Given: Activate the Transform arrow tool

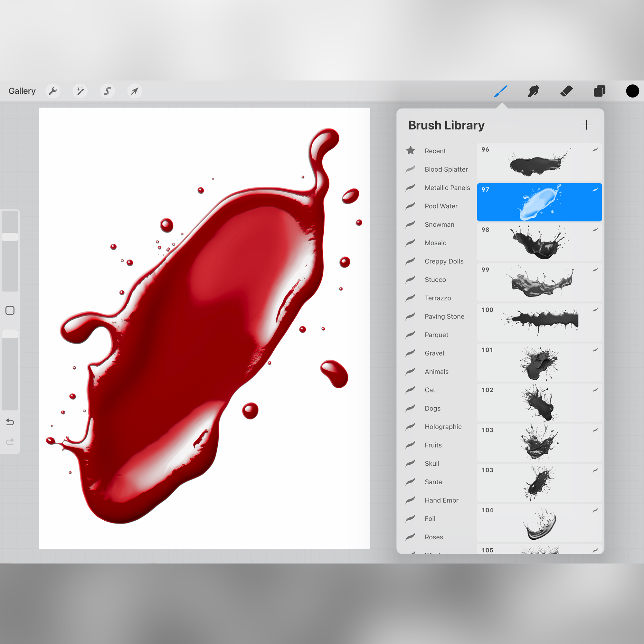Looking at the screenshot, I should coord(135,91).
